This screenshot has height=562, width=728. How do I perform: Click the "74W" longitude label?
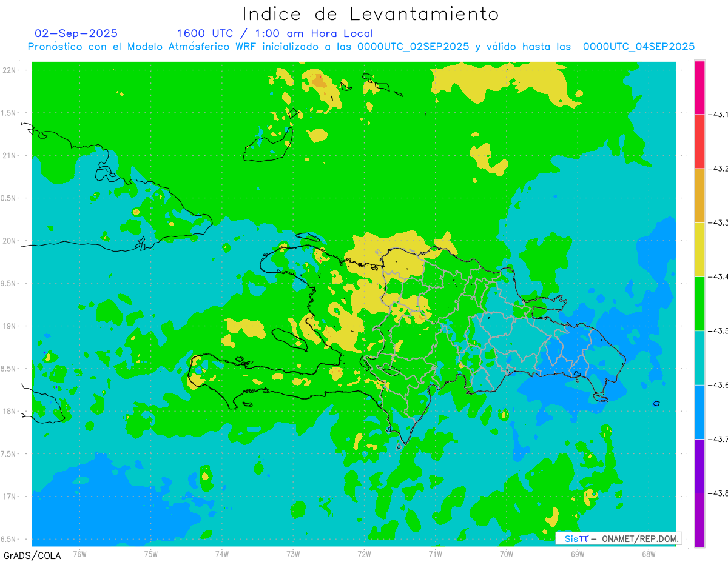pos(221,554)
